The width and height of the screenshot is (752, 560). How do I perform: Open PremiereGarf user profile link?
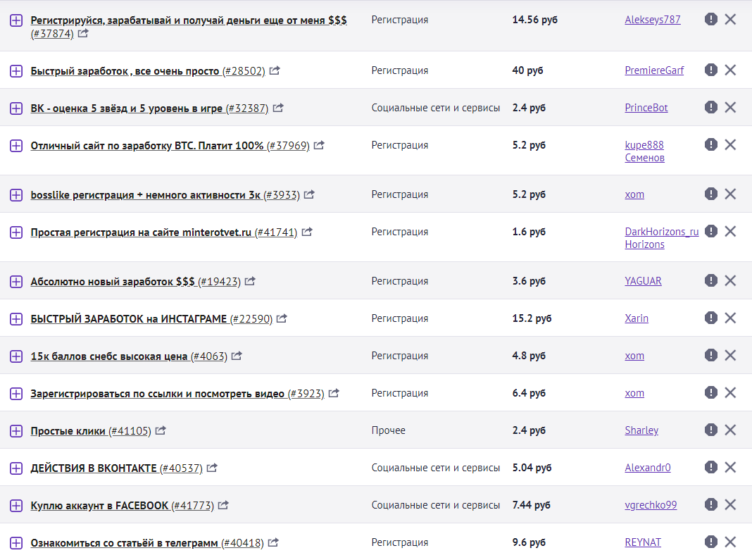[x=654, y=70]
